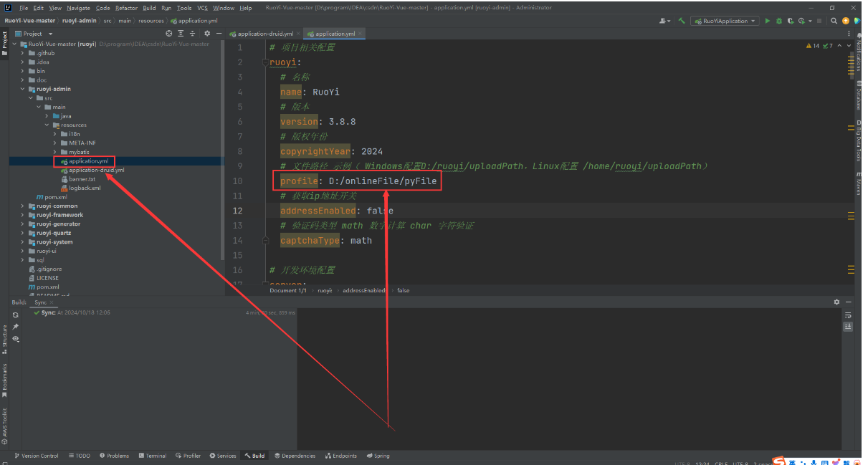
Task: Open Search Everywhere magnifier icon
Action: click(834, 21)
